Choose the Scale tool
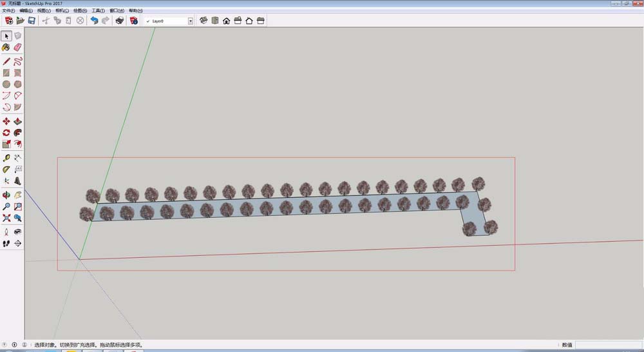 point(6,144)
